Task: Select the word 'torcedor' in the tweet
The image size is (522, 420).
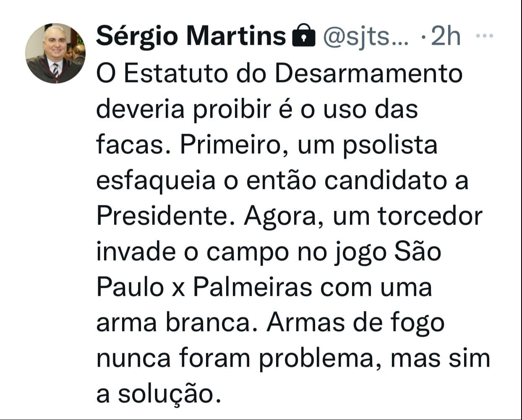Action: 430,216
